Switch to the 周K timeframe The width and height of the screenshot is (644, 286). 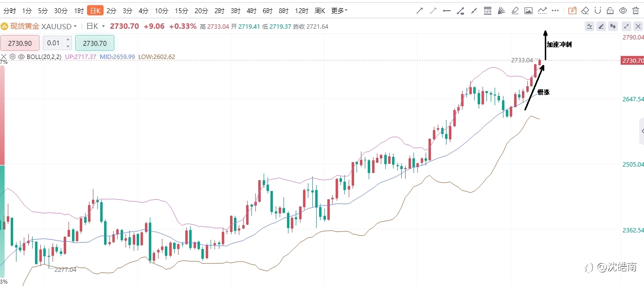[x=320, y=10]
